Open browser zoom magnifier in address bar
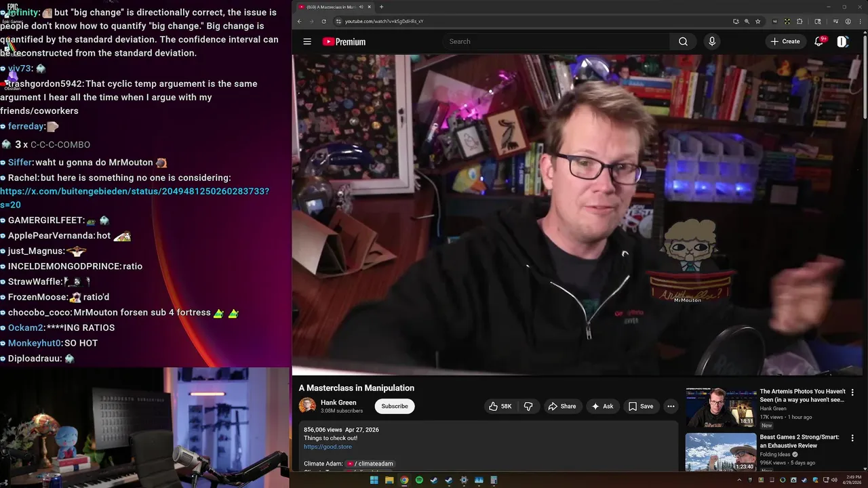The width and height of the screenshot is (868, 488). (747, 21)
